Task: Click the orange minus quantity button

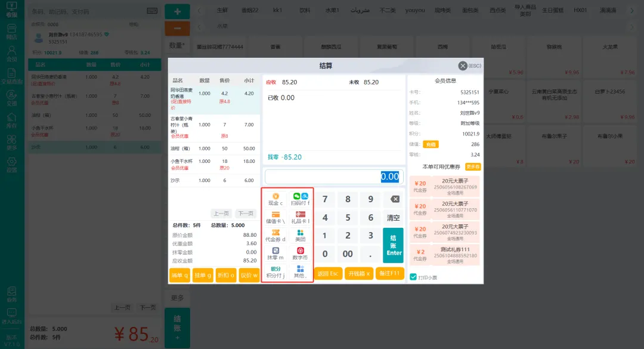Action: click(178, 29)
